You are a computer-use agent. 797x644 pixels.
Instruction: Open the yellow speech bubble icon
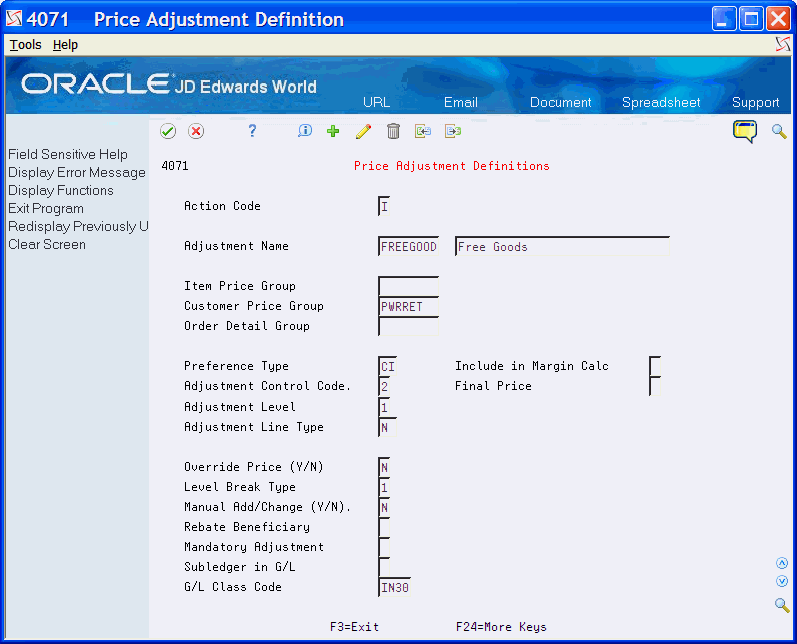[745, 131]
